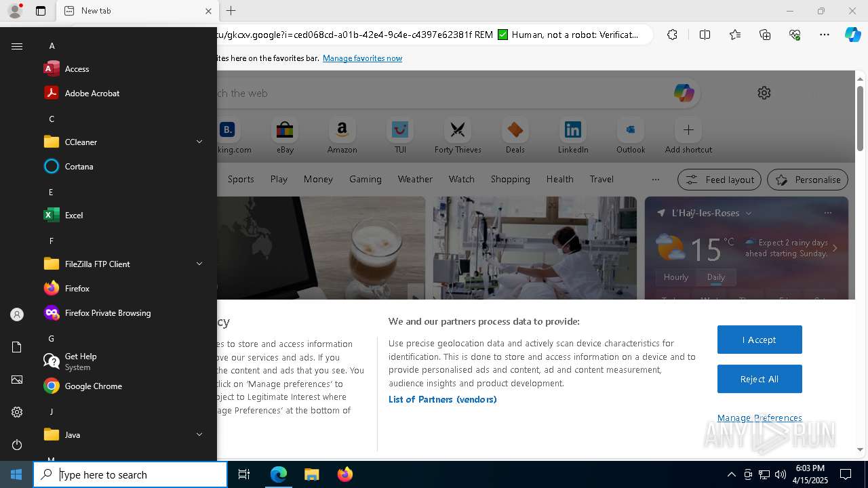Open the LinkedIn shortcut tile

pos(573,136)
